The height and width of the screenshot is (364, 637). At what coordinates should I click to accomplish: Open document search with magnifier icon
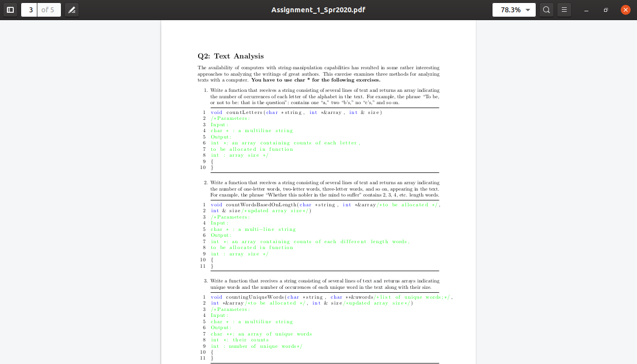coord(546,9)
